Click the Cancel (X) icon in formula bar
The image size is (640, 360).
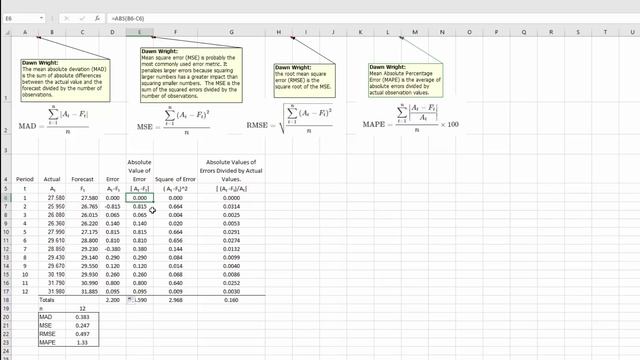click(x=67, y=18)
